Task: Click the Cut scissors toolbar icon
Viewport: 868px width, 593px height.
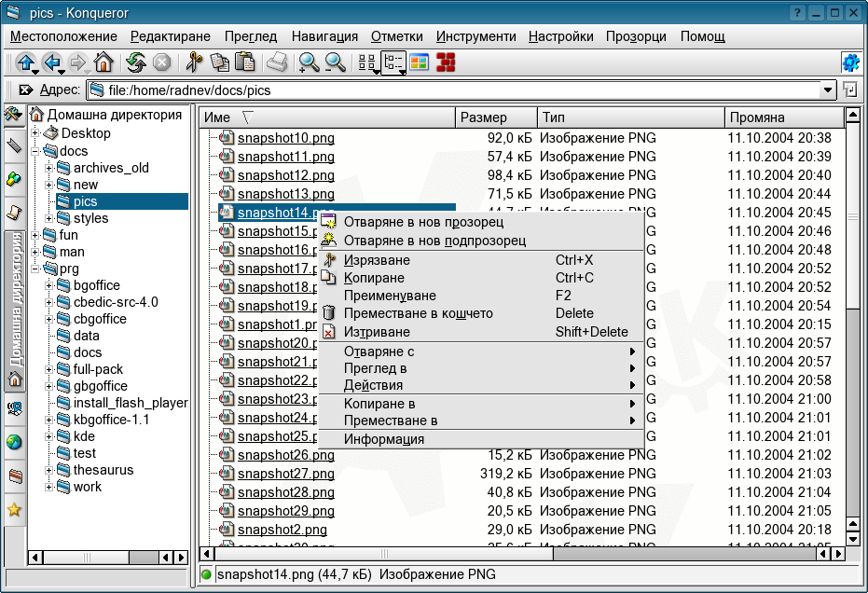Action: pos(194,62)
